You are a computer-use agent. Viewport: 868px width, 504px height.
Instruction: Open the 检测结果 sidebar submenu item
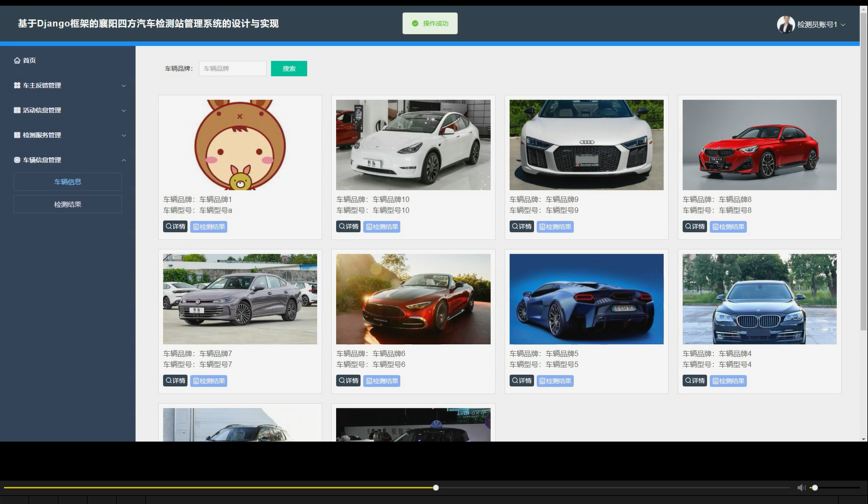[x=68, y=204]
